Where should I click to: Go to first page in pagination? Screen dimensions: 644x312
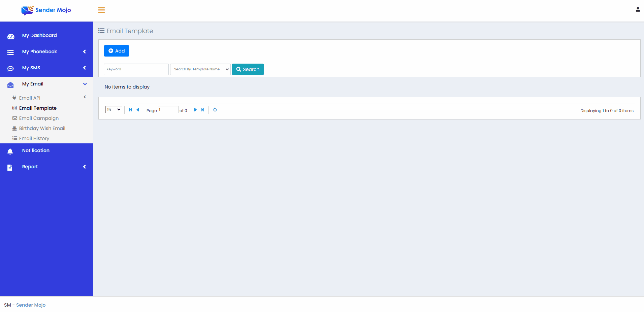[x=130, y=110]
